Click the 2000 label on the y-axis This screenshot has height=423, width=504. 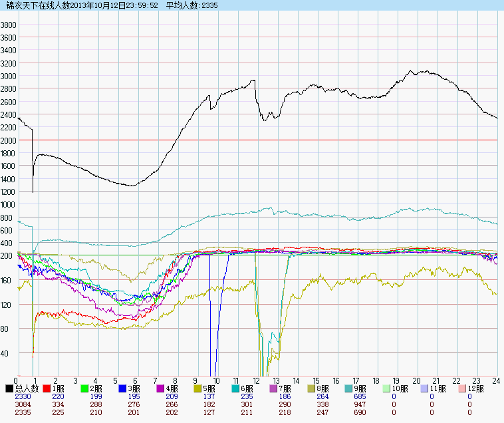point(9,140)
